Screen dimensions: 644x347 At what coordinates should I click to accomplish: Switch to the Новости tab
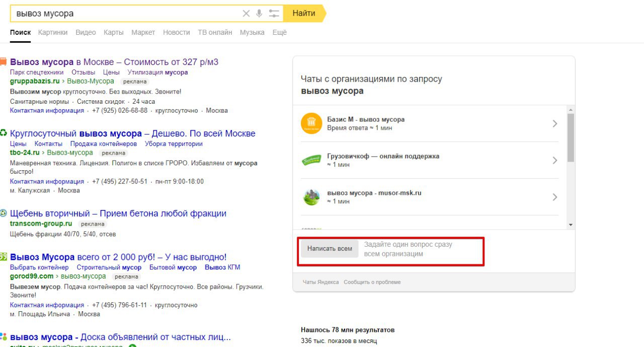point(177,32)
